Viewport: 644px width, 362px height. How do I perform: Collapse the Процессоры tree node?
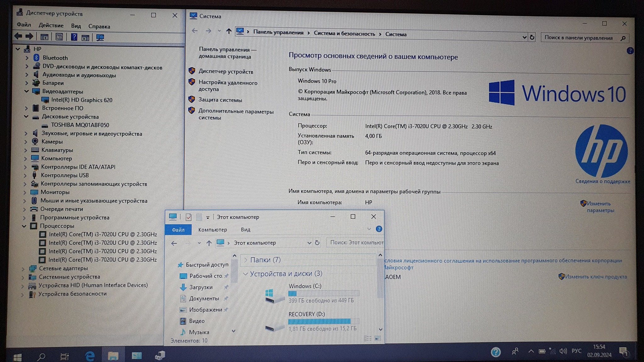click(24, 226)
